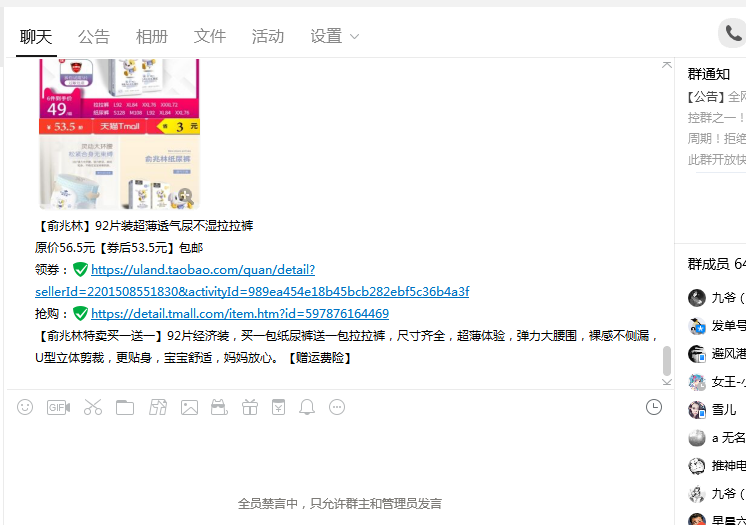Screen dimensions: 746x525
Task: Insert a picture using image icon
Action: (x=189, y=407)
